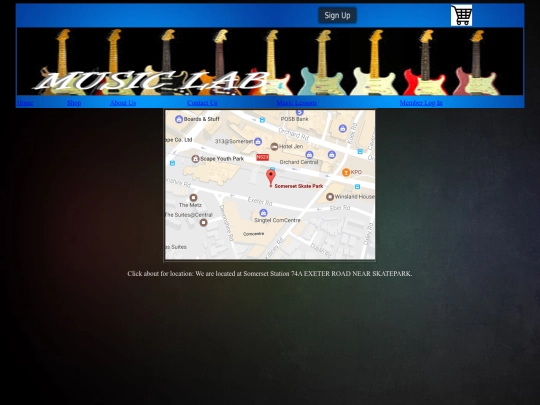Select the Singtel ComCentre marker
This screenshot has height=405, width=540.
(263, 212)
